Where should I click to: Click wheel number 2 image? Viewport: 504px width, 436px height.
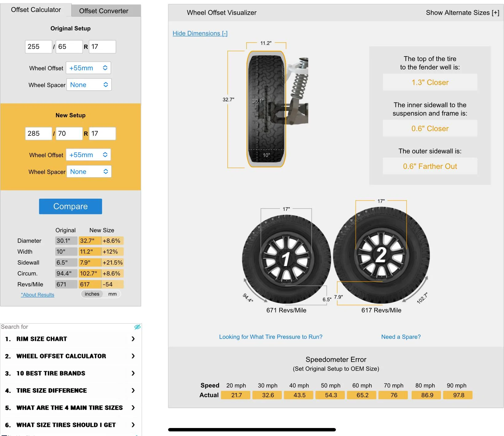pyautogui.click(x=381, y=255)
